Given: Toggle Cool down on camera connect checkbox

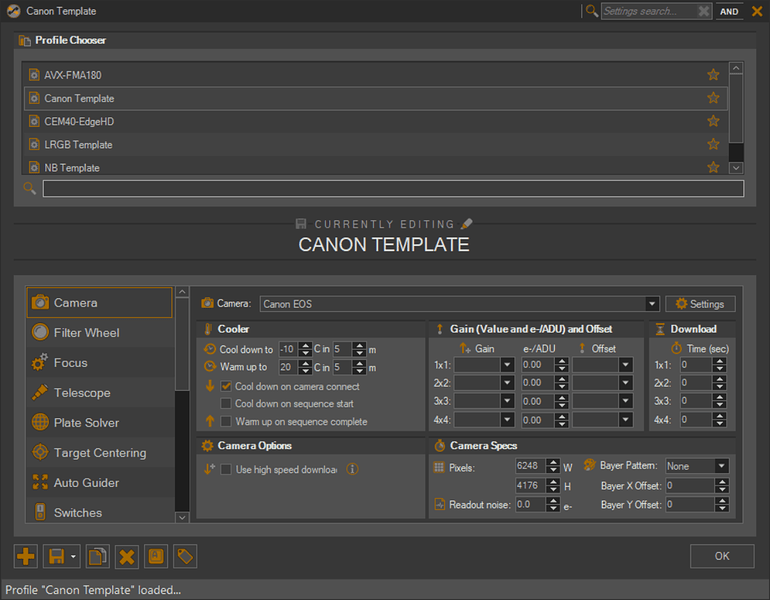Looking at the screenshot, I should (x=226, y=386).
